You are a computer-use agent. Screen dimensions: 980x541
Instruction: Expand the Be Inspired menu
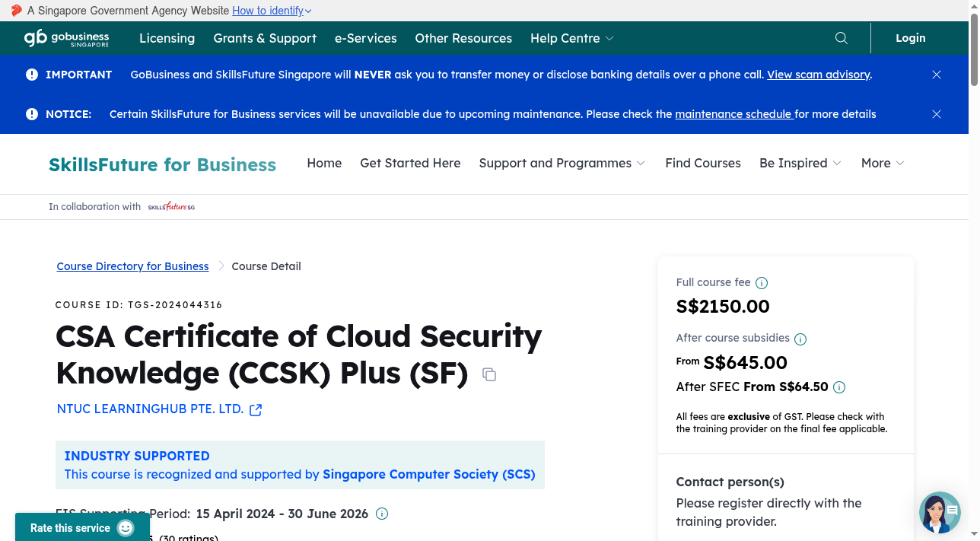800,163
